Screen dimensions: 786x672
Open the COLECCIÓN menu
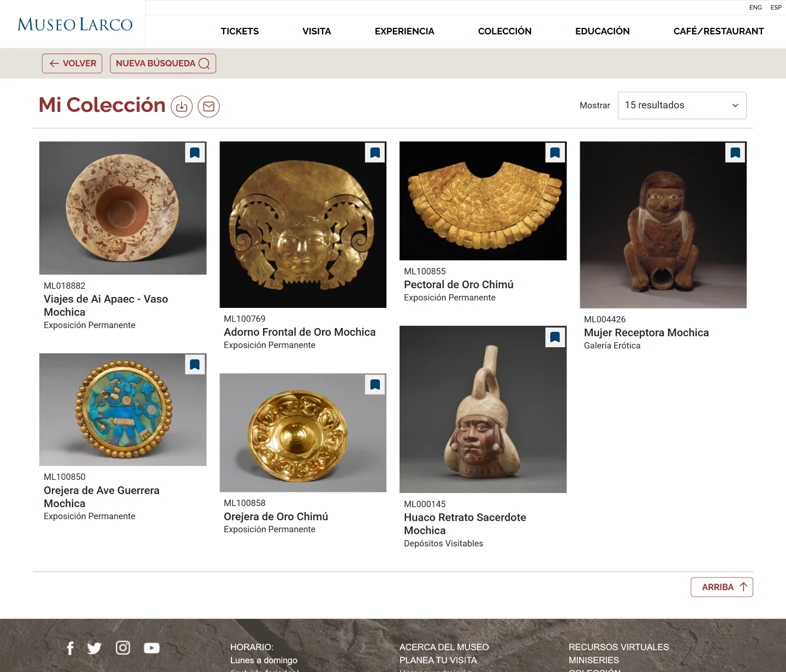[x=505, y=31]
